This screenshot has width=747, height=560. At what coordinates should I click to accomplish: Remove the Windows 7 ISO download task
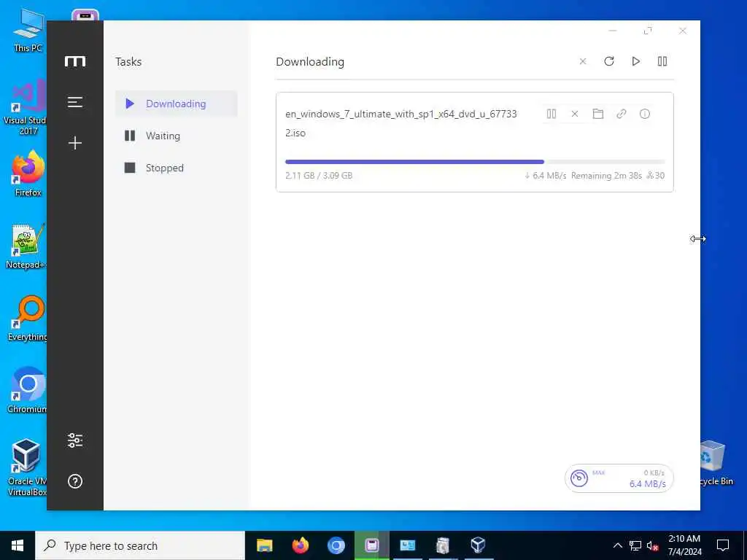tap(575, 114)
